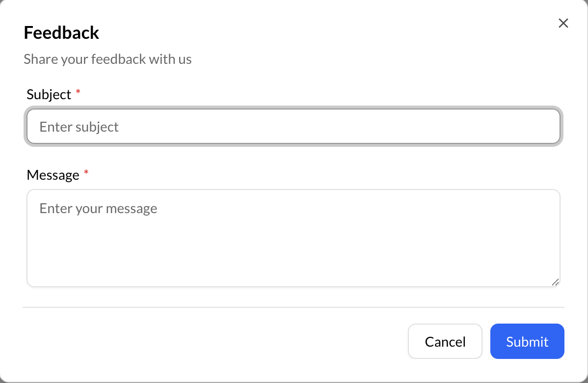Activate Submit to send feedback
Image resolution: width=588 pixels, height=383 pixels.
(x=527, y=341)
